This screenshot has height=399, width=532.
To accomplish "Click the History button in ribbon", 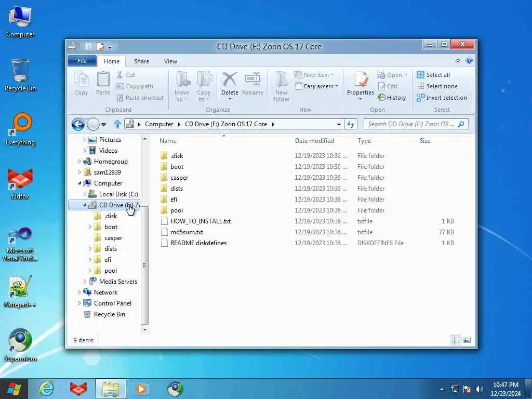I will (392, 98).
